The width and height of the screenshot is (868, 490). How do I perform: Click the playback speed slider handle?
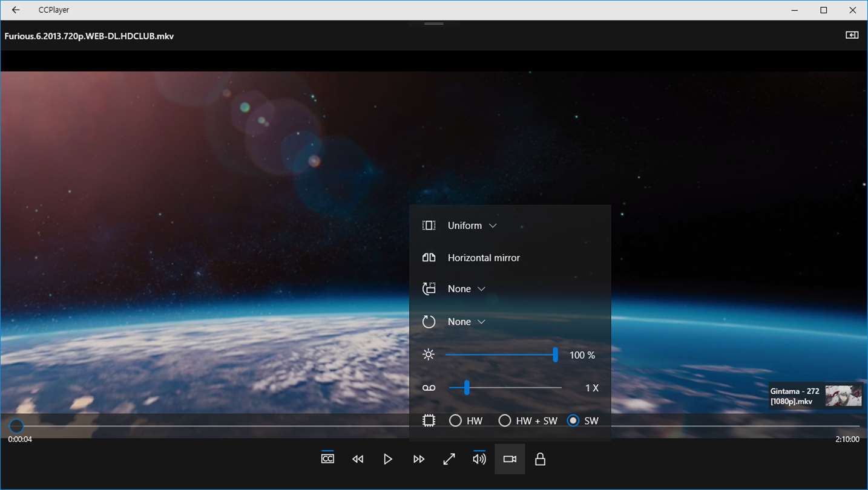pos(467,388)
